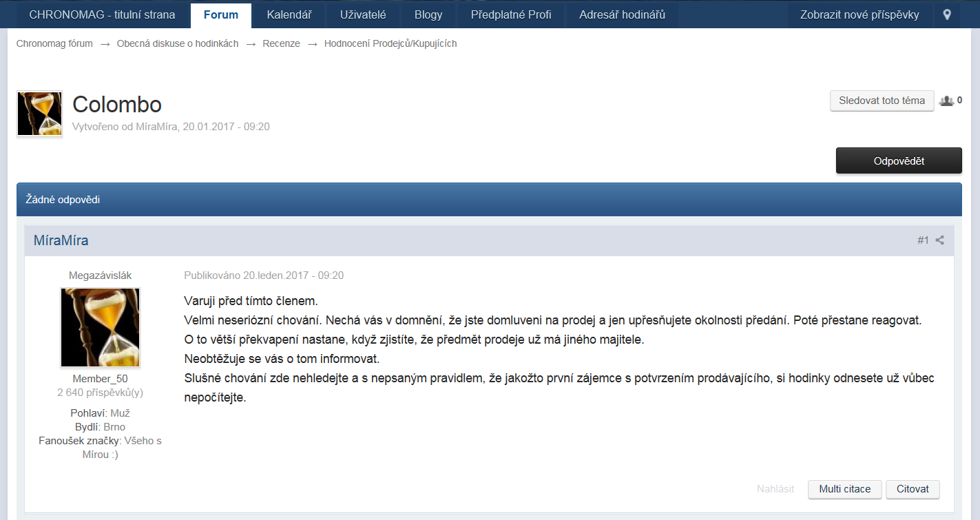980x520 pixels.
Task: Open Adresář hodinářů page
Action: point(622,14)
